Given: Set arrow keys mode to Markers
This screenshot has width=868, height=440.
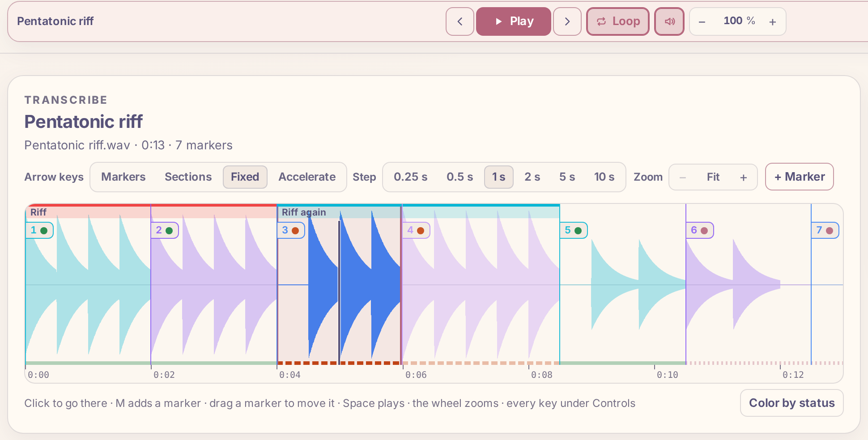Looking at the screenshot, I should click(x=123, y=177).
